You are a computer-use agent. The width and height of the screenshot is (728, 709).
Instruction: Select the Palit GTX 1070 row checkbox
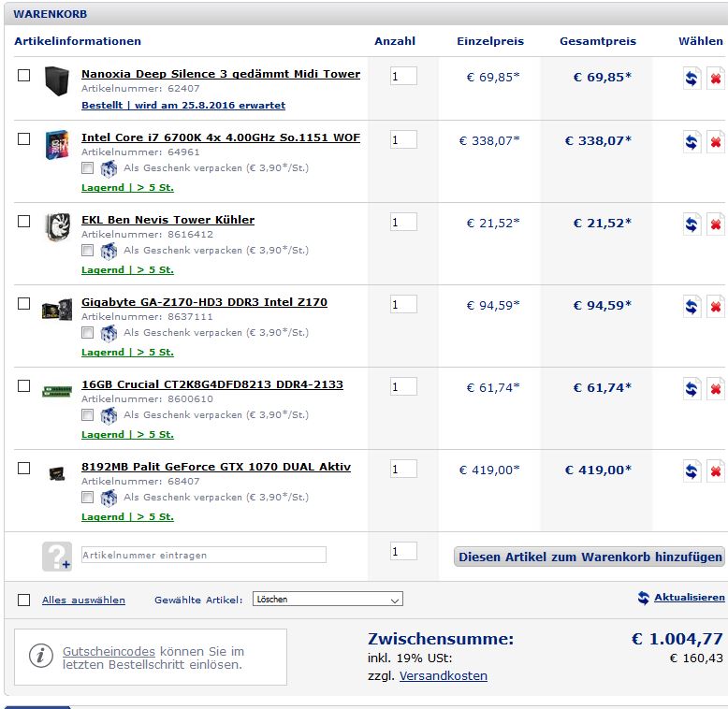pos(23,469)
